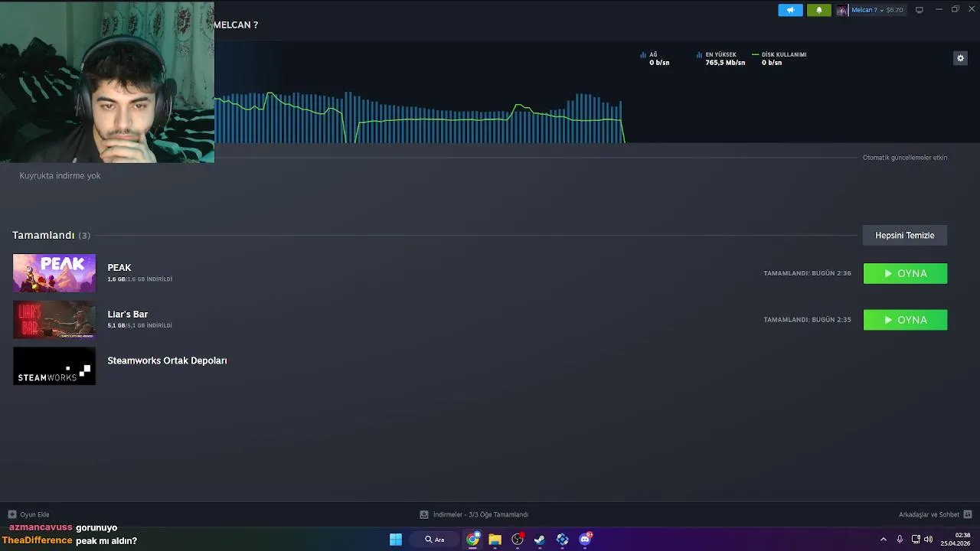Open network tray icon
This screenshot has height=551, width=980.
[x=916, y=540]
